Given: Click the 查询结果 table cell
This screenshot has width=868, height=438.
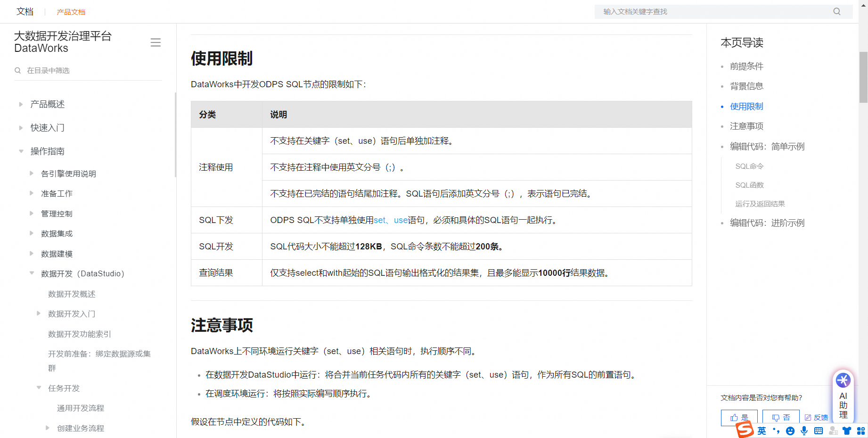Looking at the screenshot, I should 227,273.
